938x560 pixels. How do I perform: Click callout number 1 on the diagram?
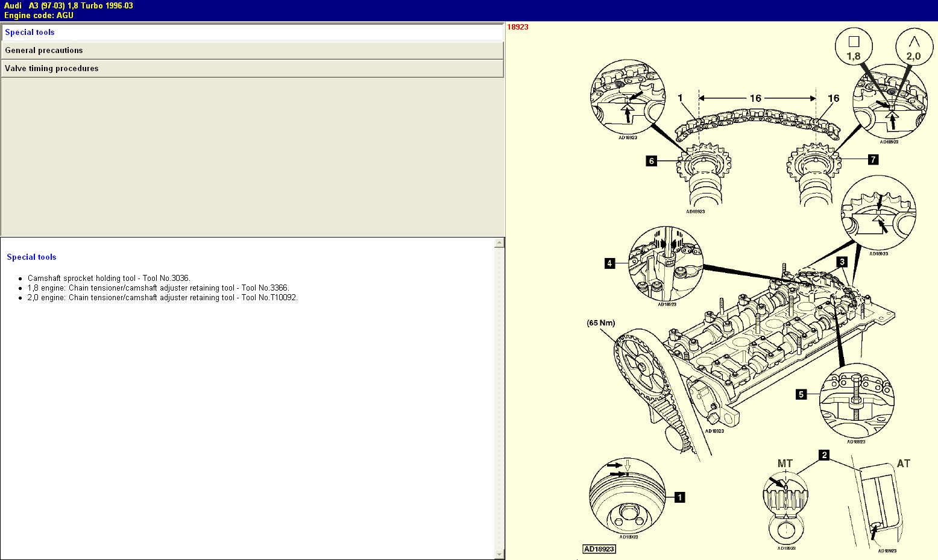[x=679, y=497]
